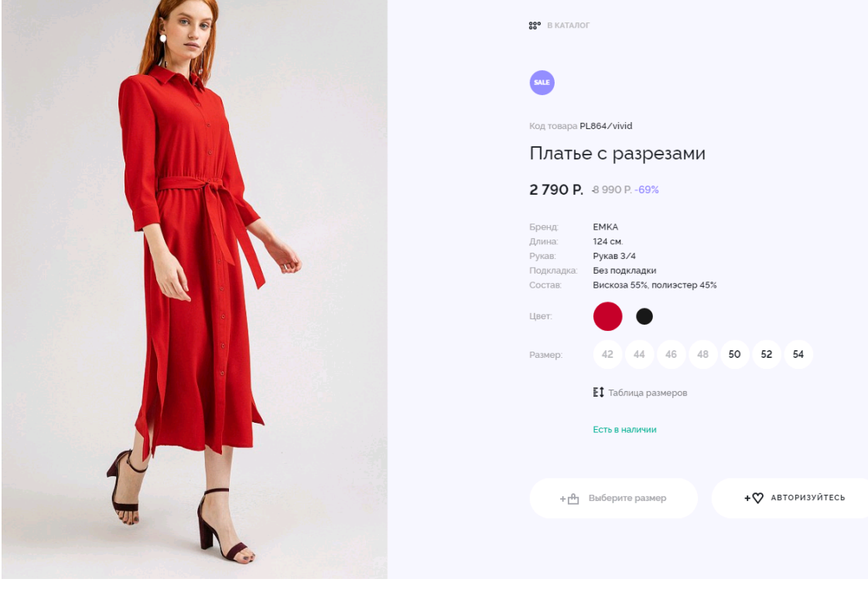This screenshot has height=613, width=868.
Task: Pick unavailable size 42
Action: point(607,354)
